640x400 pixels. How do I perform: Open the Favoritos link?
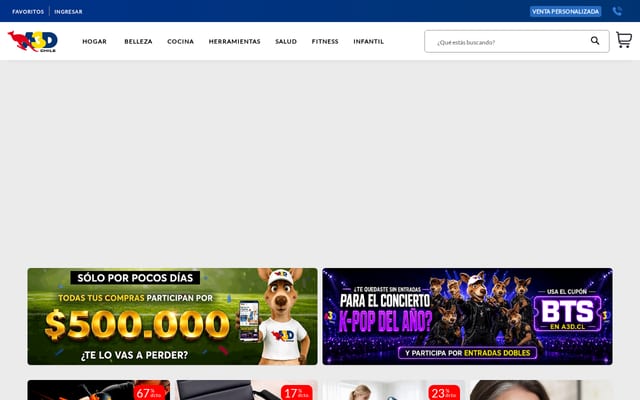(x=28, y=12)
